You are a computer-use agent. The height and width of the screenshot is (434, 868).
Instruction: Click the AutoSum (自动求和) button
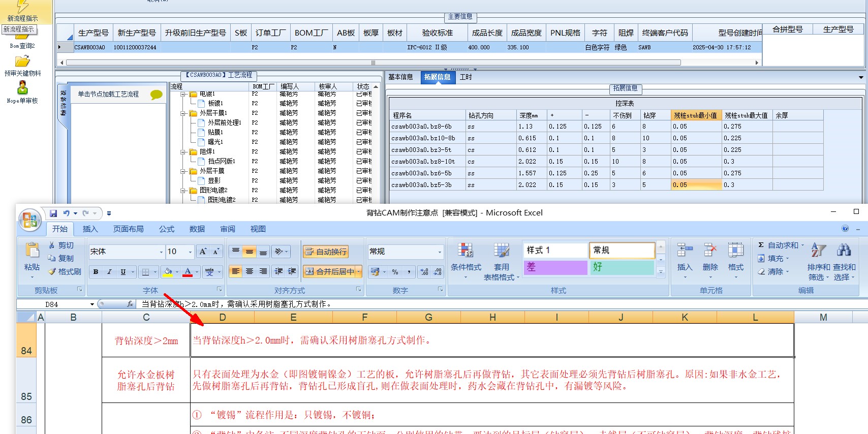(781, 245)
